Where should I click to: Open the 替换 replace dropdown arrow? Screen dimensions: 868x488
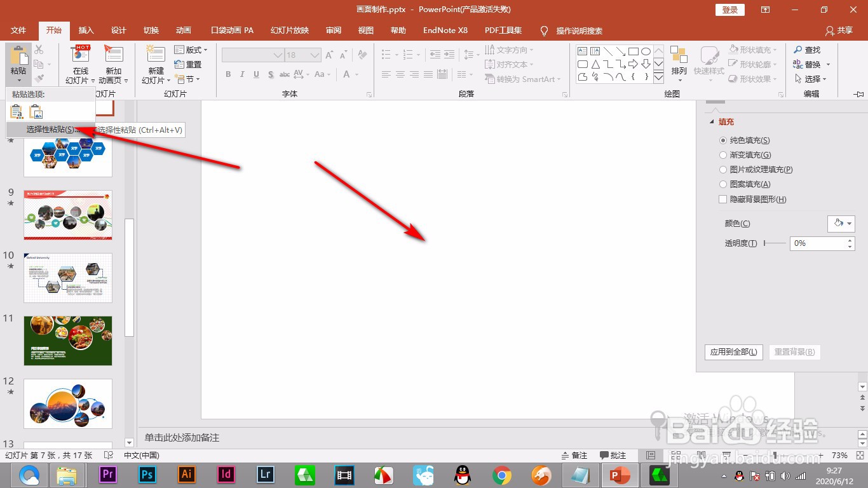click(x=829, y=64)
